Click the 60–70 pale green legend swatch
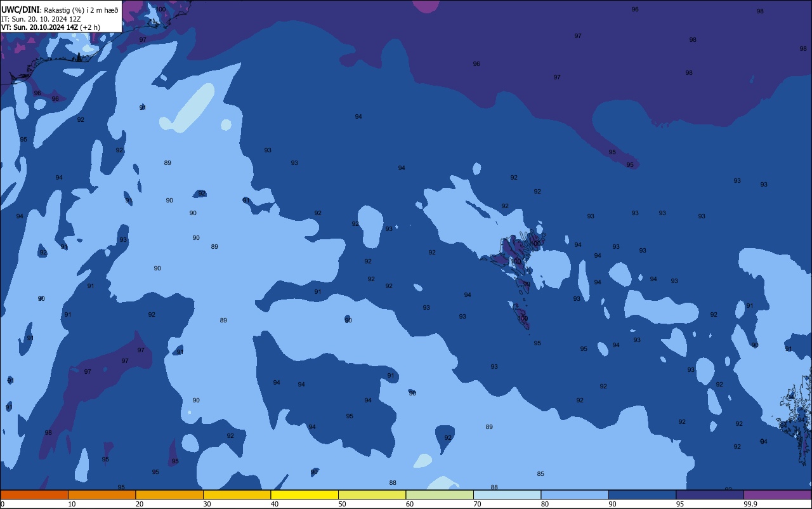The width and height of the screenshot is (812, 509). pos(440,494)
